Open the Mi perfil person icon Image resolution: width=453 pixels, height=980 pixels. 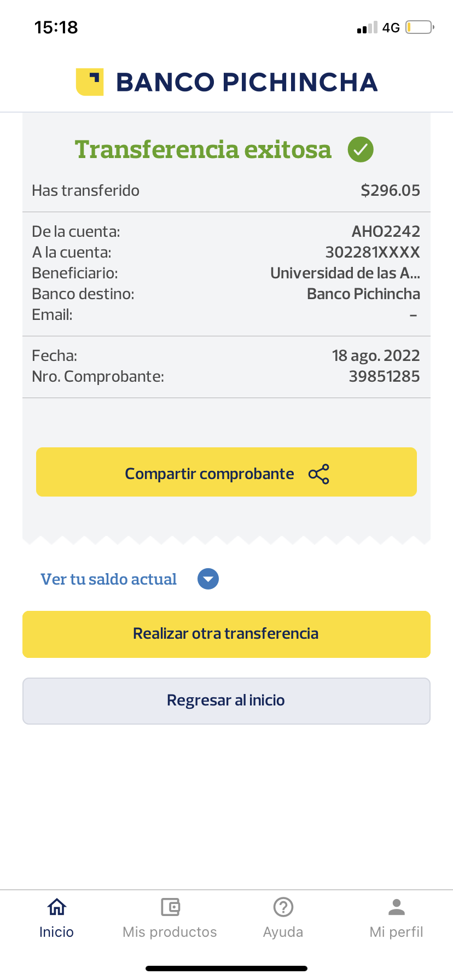pos(397,907)
